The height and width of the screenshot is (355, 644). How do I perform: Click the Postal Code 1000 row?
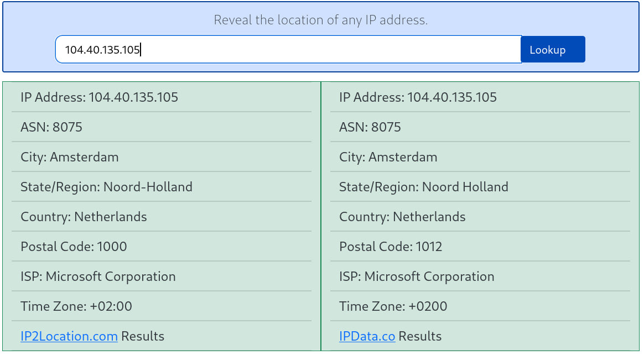74,247
